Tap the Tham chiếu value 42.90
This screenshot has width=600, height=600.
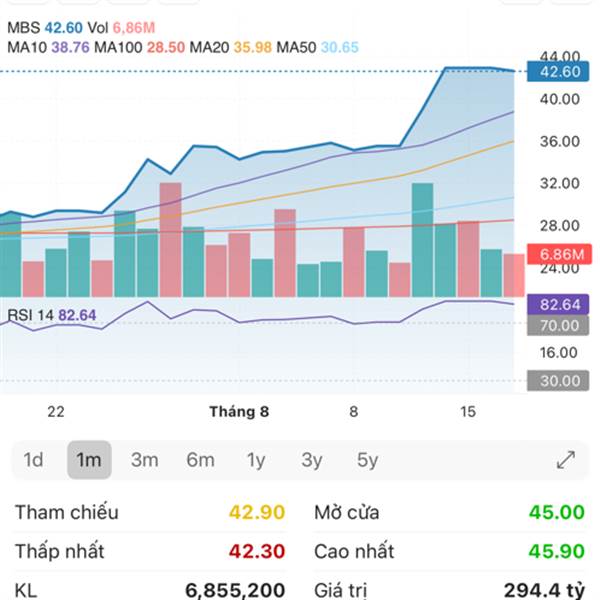(x=257, y=512)
